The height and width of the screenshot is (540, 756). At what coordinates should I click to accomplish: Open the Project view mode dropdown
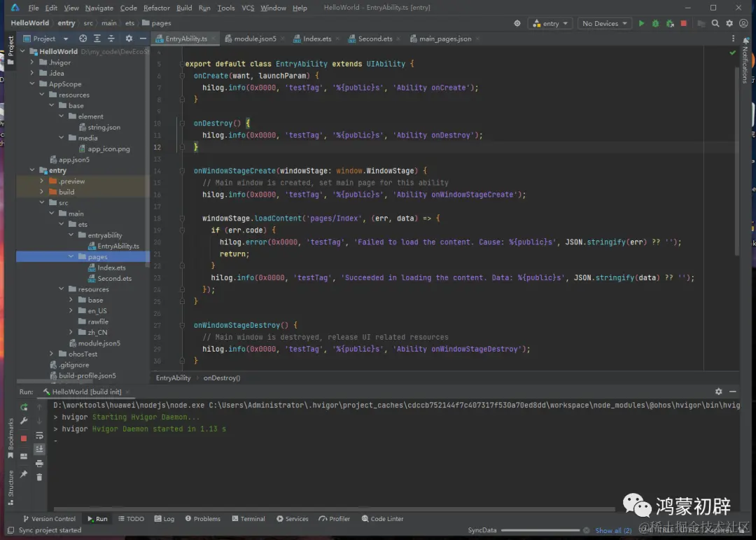(x=45, y=39)
